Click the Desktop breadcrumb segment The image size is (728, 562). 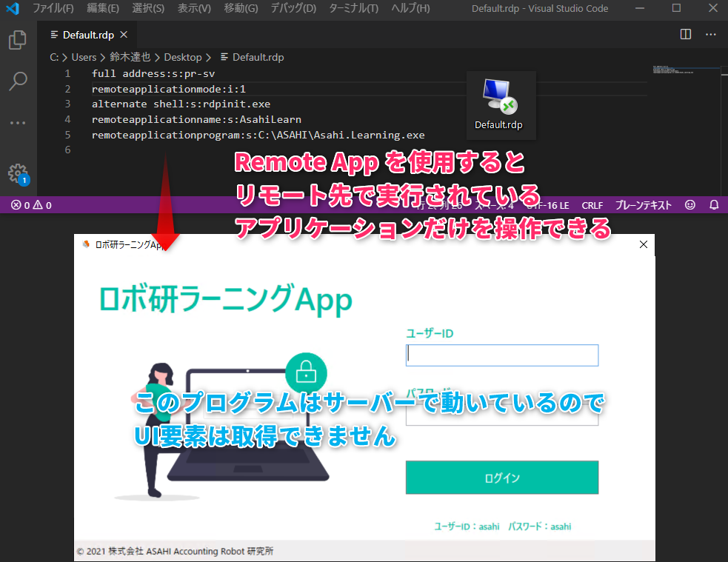pyautogui.click(x=183, y=58)
